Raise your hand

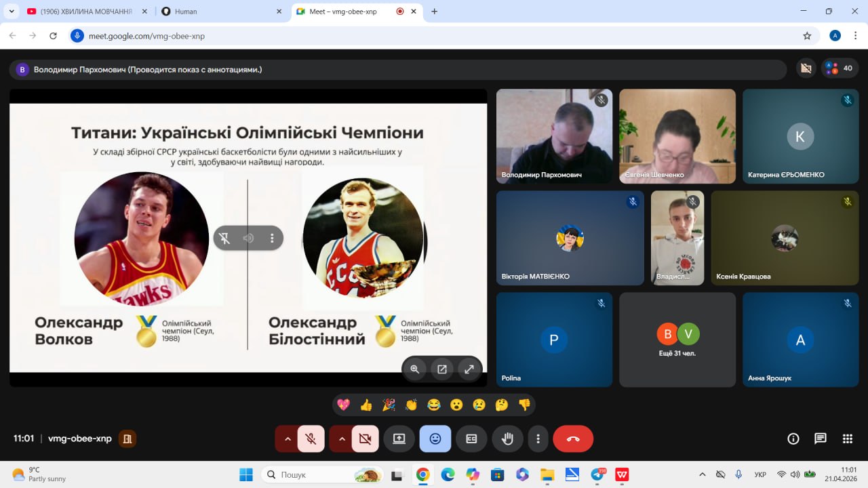(x=507, y=439)
